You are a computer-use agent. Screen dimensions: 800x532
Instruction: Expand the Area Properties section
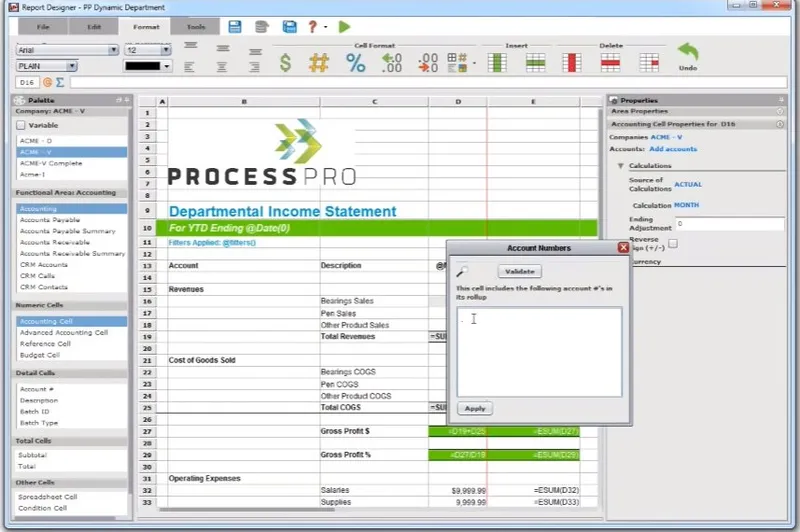[x=780, y=111]
